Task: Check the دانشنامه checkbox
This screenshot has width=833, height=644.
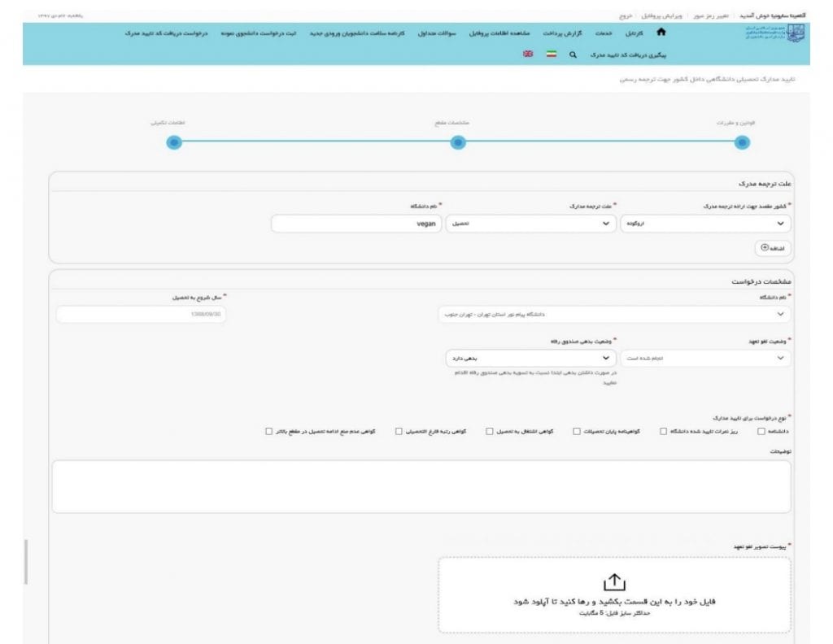Action: point(761,431)
